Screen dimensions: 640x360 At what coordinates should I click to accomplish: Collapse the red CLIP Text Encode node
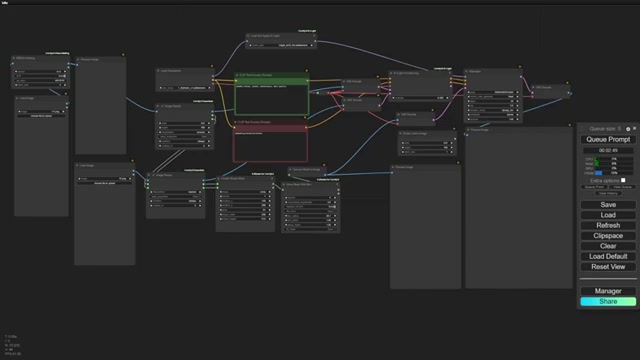236,122
